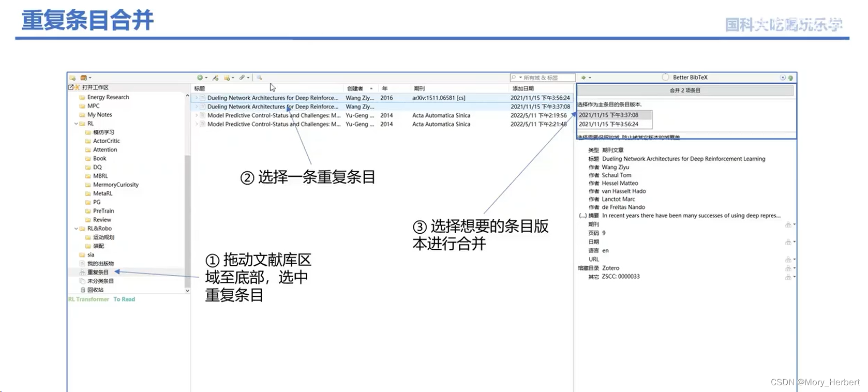This screenshot has height=392, width=868.
Task: Expand Model Predictive Control row added 下午2:19:56
Action: pyautogui.click(x=196, y=115)
